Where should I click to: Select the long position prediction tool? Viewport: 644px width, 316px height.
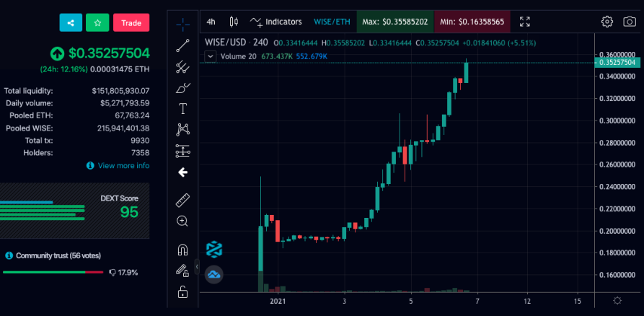[182, 152]
